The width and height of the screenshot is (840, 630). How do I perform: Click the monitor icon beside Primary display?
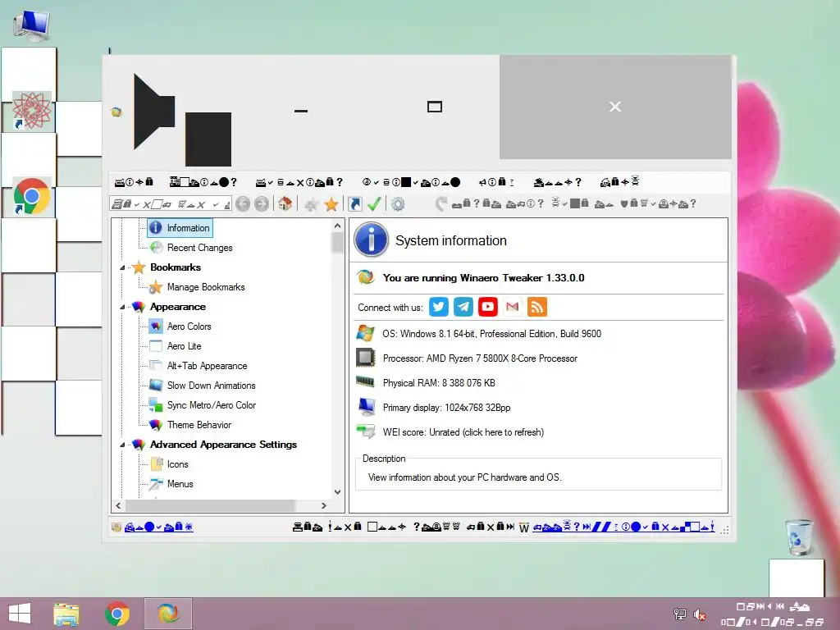click(x=367, y=407)
